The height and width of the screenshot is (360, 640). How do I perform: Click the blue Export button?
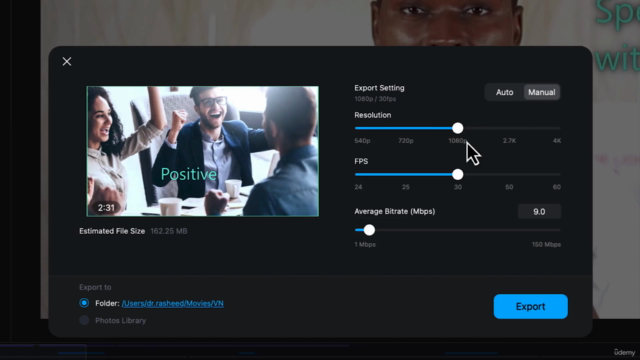pos(531,307)
